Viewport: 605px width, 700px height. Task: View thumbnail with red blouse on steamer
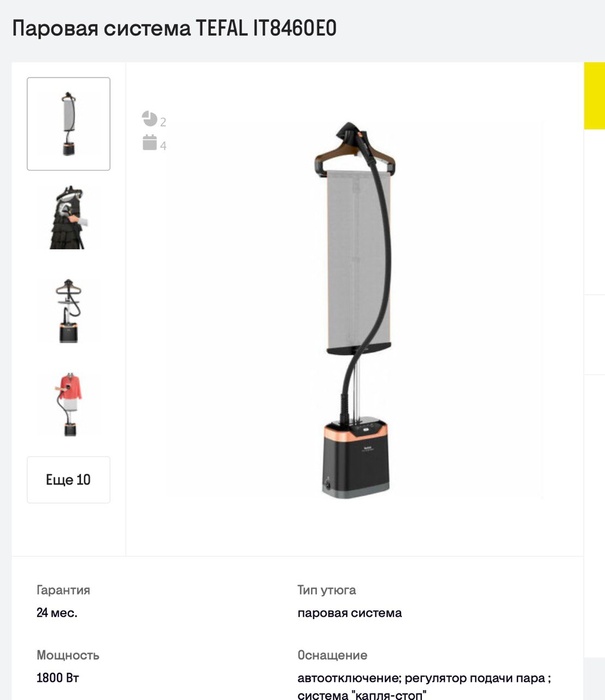click(x=69, y=404)
